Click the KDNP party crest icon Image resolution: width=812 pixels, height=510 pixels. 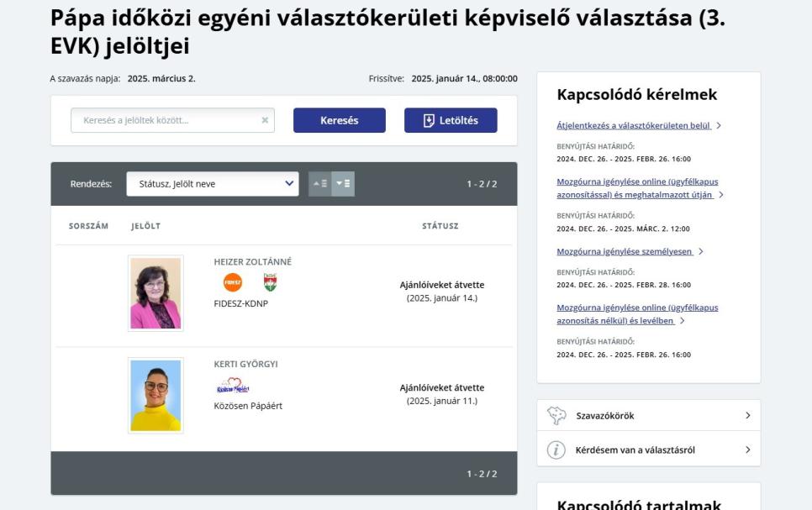pos(270,282)
